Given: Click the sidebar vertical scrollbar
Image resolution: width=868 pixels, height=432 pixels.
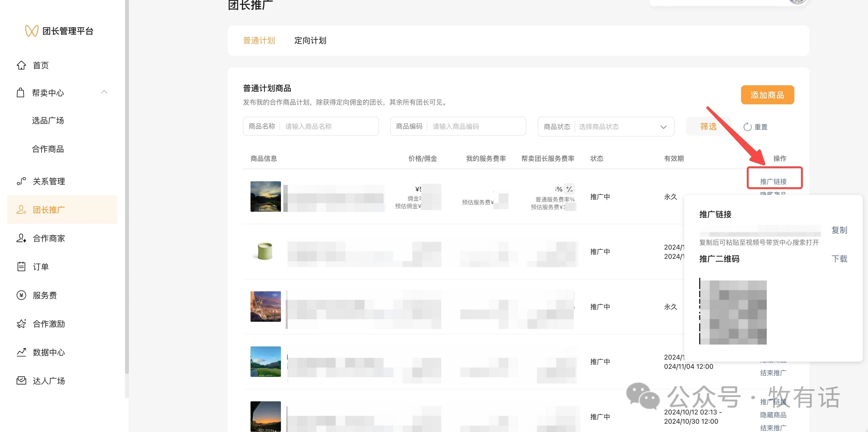Looking at the screenshot, I should click(x=127, y=187).
